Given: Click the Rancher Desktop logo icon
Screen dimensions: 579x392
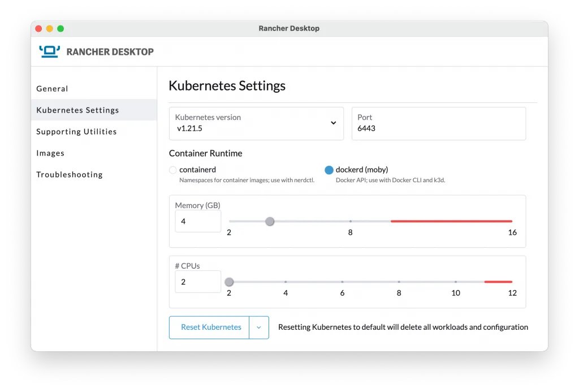Looking at the screenshot, I should (50, 51).
